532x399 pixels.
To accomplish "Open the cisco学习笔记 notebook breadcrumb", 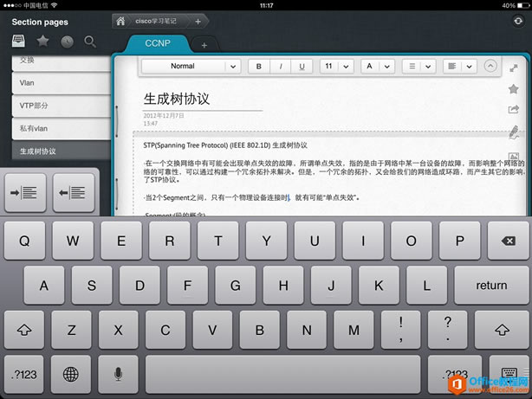I will (156, 22).
